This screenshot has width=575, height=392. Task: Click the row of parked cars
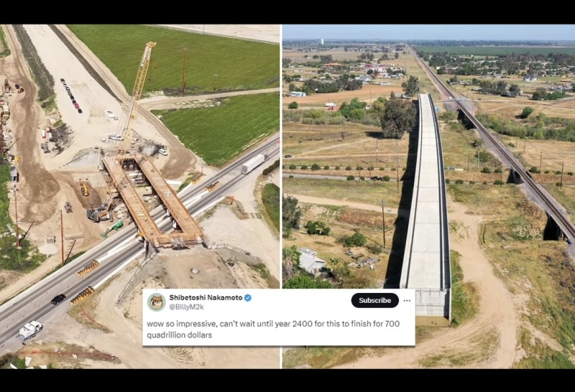click(71, 95)
